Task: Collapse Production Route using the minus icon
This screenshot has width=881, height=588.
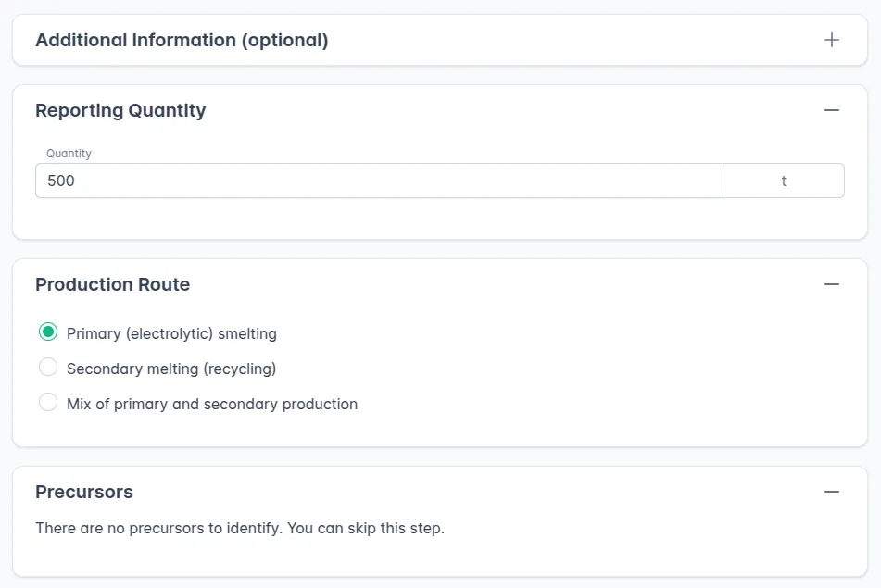Action: 831,284
